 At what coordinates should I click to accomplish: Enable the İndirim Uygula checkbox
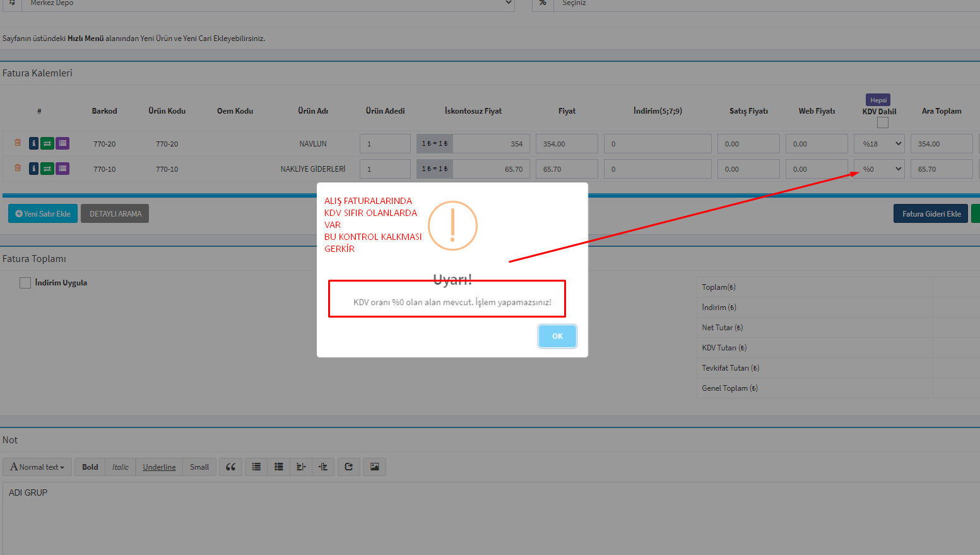tap(25, 283)
